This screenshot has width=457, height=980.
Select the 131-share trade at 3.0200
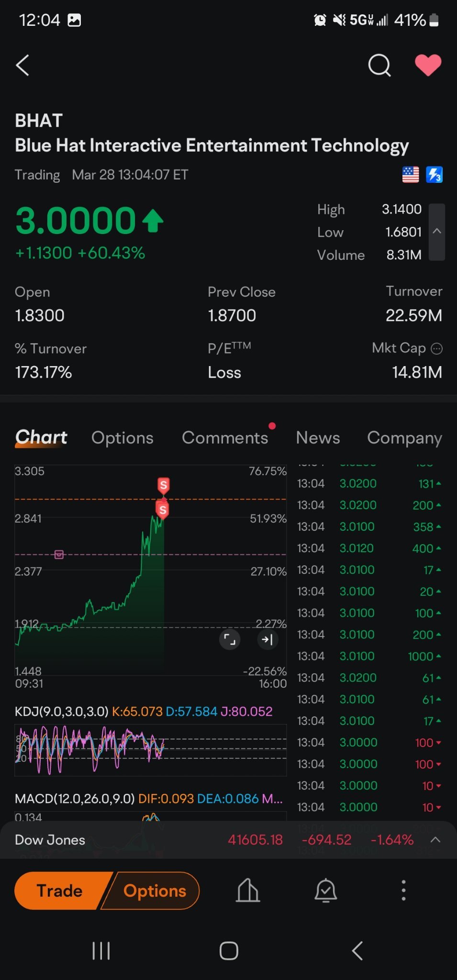(x=369, y=484)
